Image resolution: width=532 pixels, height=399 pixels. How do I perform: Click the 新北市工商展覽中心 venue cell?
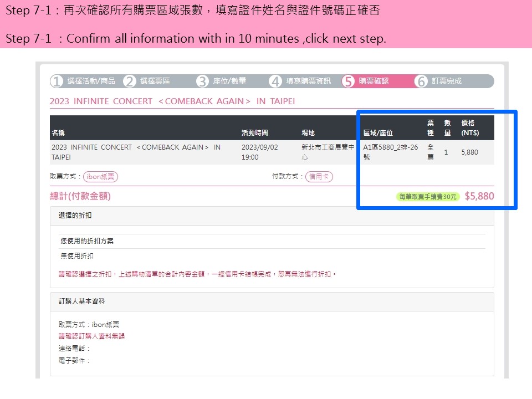[x=328, y=152]
